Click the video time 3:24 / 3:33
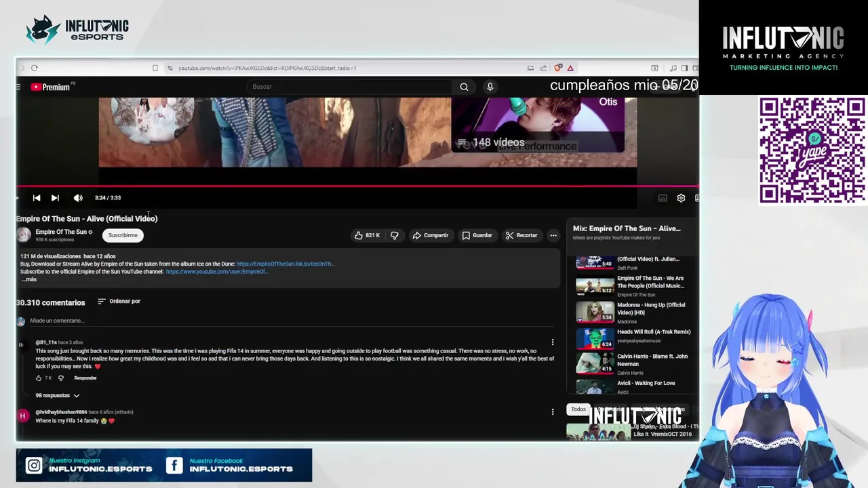The image size is (868, 488). point(108,198)
